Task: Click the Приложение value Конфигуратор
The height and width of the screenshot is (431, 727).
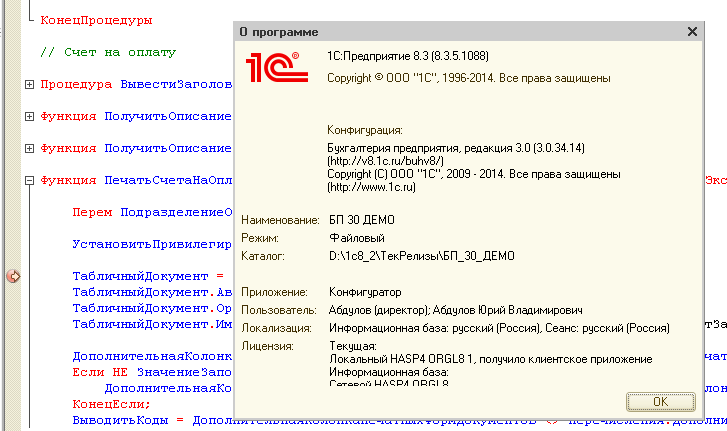Action: pos(365,292)
